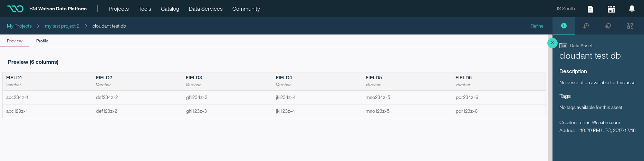
Task: Open the usage chart icon in header
Action: click(611, 9)
